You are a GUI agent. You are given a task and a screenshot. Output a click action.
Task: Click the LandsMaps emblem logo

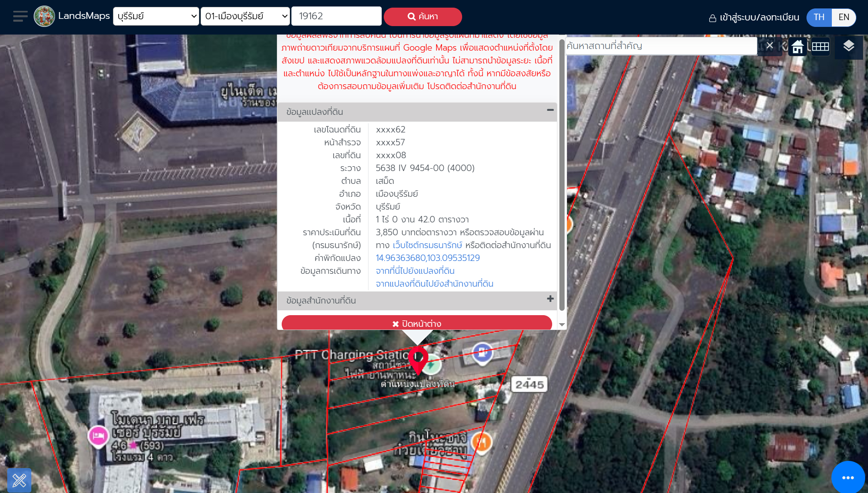tap(44, 16)
